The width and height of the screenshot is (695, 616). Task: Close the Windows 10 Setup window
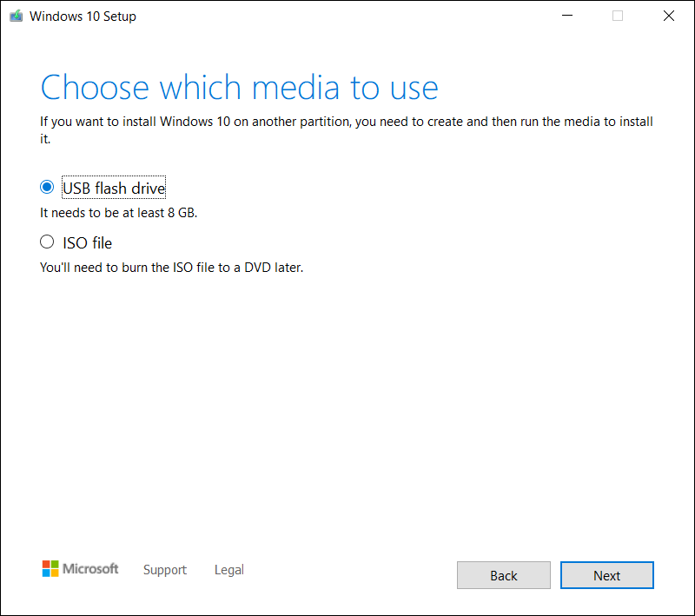(668, 16)
